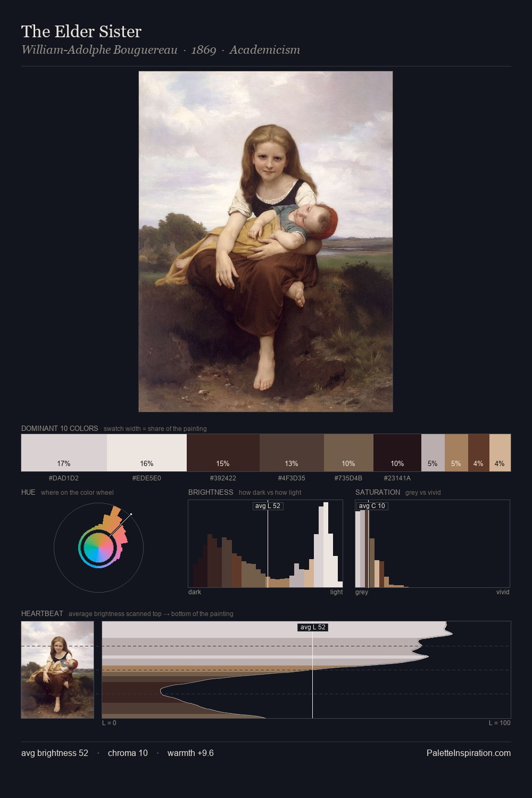The image size is (532, 798).
Task: Click the 'avg L 52' label in the heartbeat chart
Action: [x=313, y=627]
